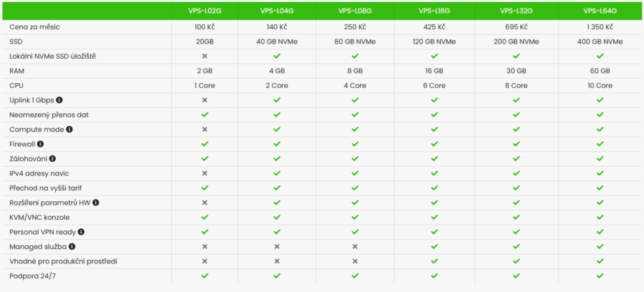Screen dimensions: 644x292
Task: Click the info icon beside Compute mode
Action: pyautogui.click(x=69, y=130)
